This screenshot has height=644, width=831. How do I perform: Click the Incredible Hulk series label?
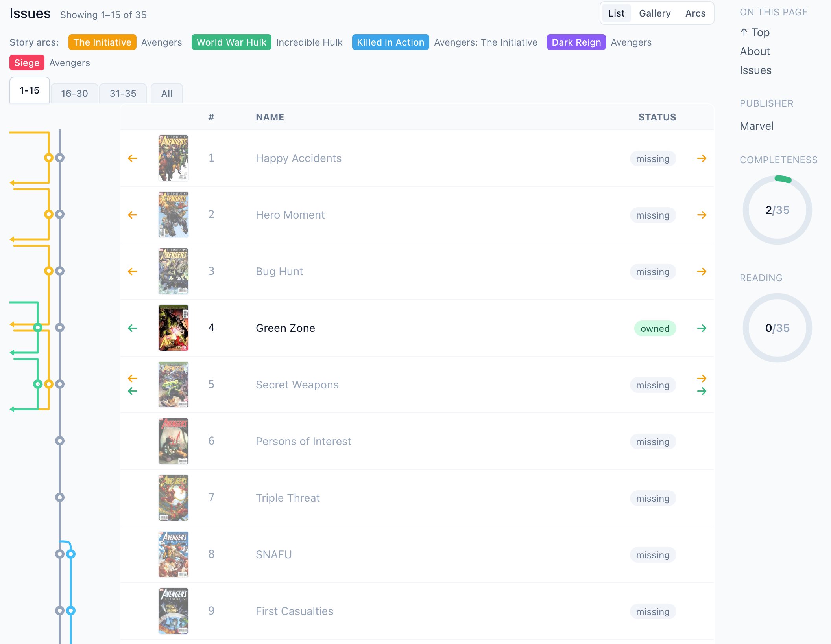click(309, 42)
